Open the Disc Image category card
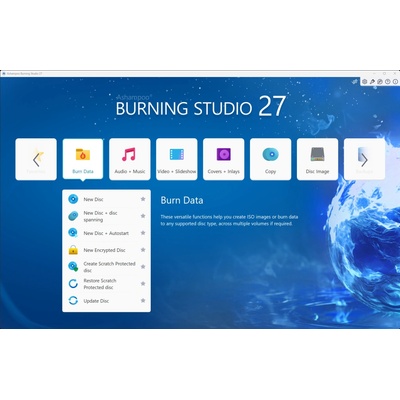The image size is (400, 400). click(317, 159)
